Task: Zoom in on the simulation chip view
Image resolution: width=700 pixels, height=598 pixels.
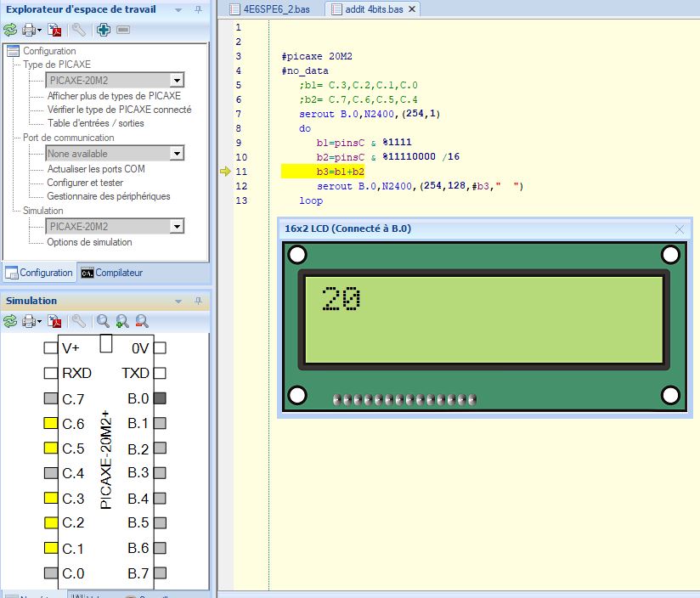Action: point(122,321)
